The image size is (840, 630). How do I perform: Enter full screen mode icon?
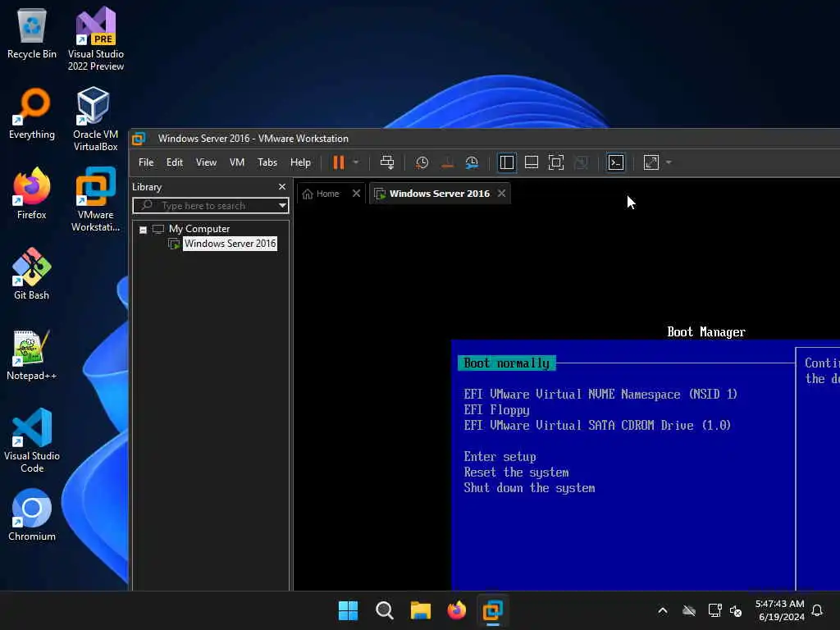pyautogui.click(x=556, y=162)
